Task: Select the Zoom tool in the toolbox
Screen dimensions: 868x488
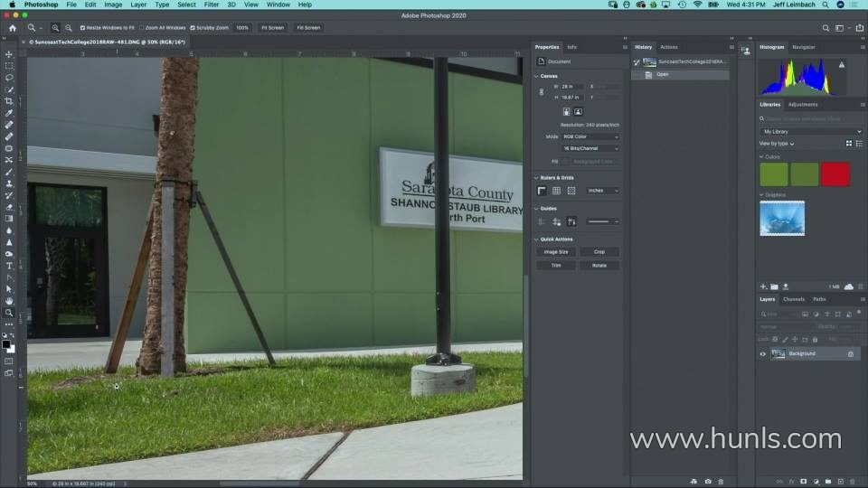Action: [x=9, y=313]
